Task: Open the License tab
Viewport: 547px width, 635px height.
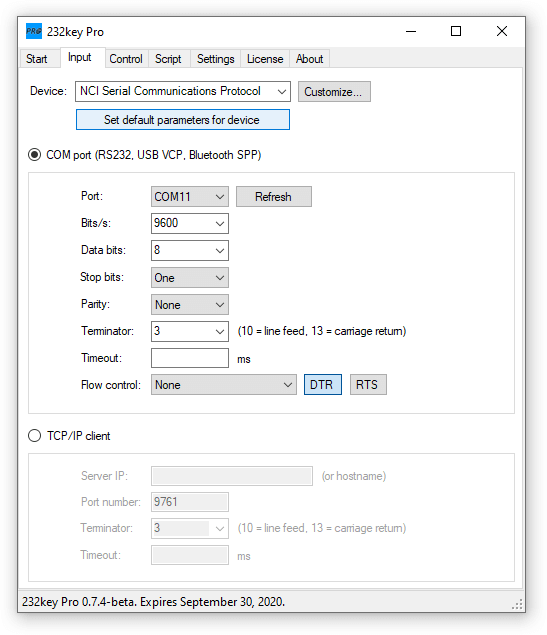Action: pos(265,59)
